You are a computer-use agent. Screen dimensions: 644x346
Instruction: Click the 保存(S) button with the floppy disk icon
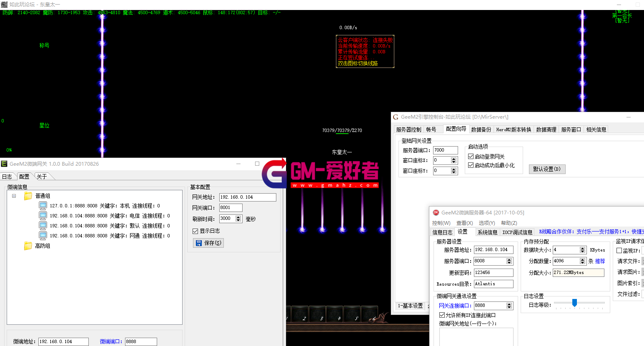click(x=208, y=243)
